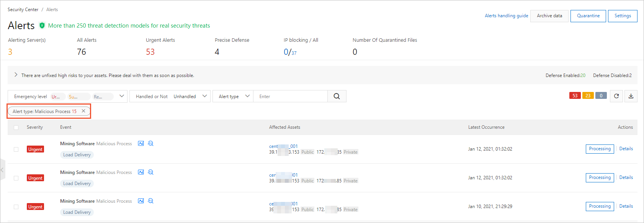
Task: Click the green shield icon next to Alerts
Action: 42,26
